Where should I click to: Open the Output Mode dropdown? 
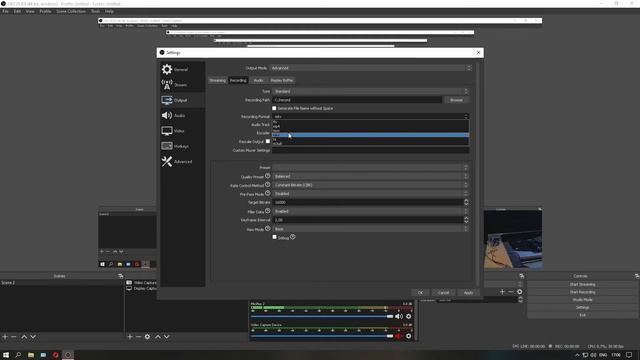coord(371,68)
